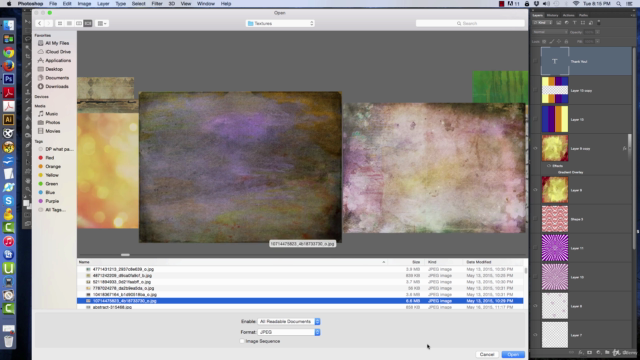Switch to list view in Open dialog
Image resolution: width=640 pixels, height=360 pixels.
(69, 23)
